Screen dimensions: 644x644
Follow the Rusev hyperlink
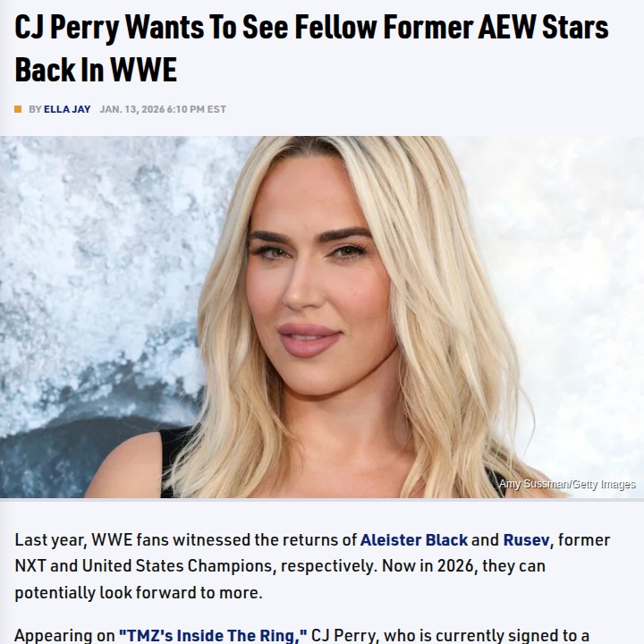click(526, 539)
